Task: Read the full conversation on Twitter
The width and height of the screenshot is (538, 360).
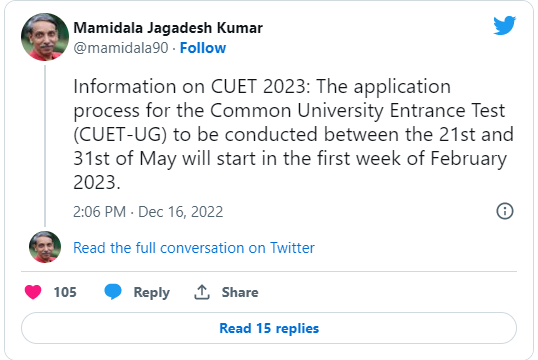Action: point(194,248)
